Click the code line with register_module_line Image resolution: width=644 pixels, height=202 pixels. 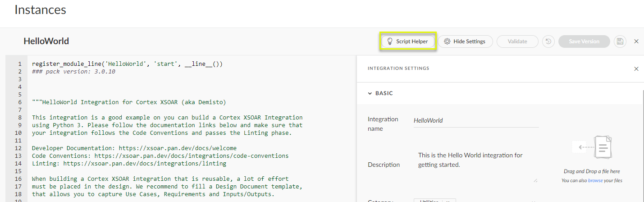pyautogui.click(x=128, y=64)
